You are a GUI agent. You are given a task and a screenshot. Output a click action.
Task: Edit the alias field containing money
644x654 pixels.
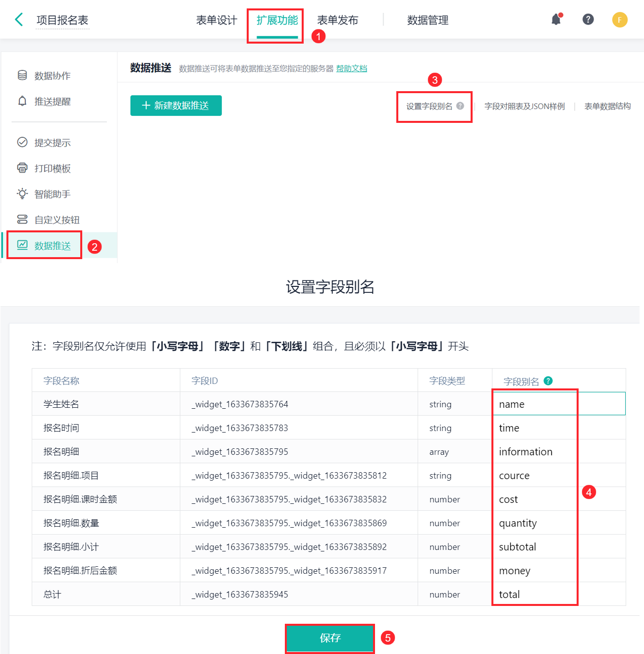559,570
